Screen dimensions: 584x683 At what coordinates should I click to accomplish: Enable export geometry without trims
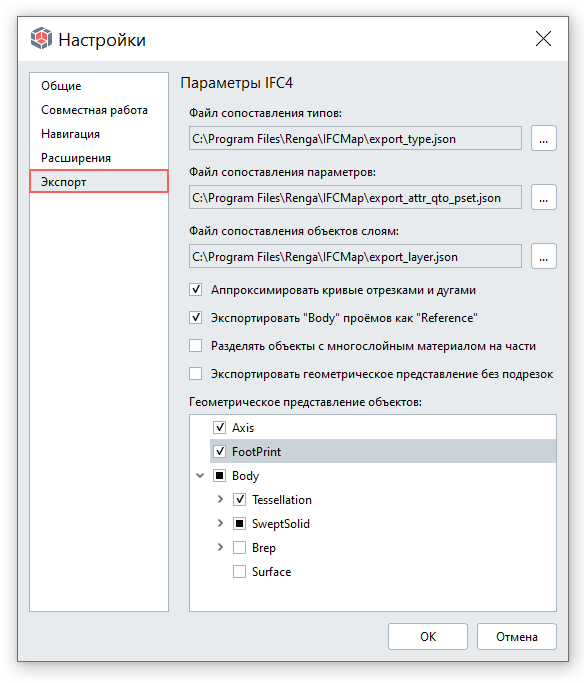coord(196,373)
